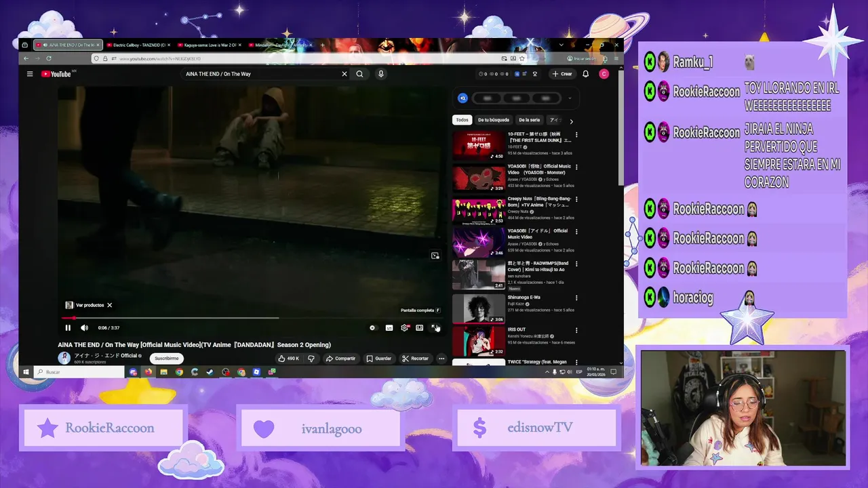Screen dimensions: 868x488
Task: Open File Explorer from the taskbar
Action: [163, 371]
